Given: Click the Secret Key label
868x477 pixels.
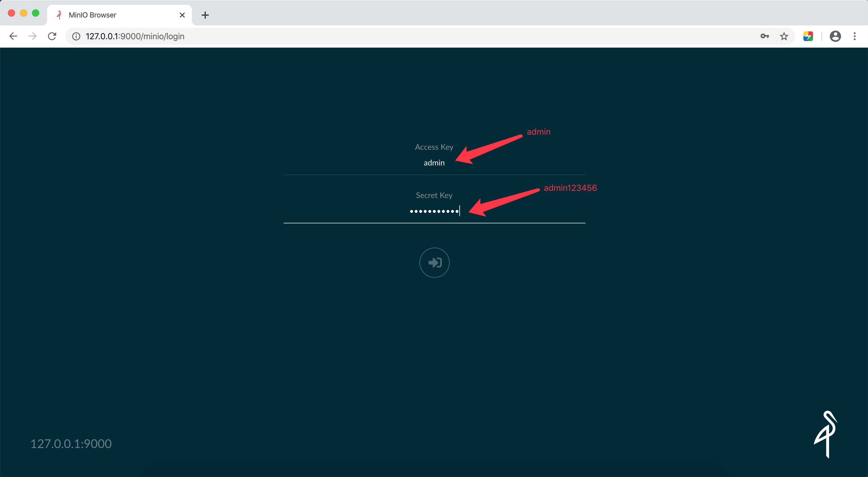Looking at the screenshot, I should coord(434,195).
